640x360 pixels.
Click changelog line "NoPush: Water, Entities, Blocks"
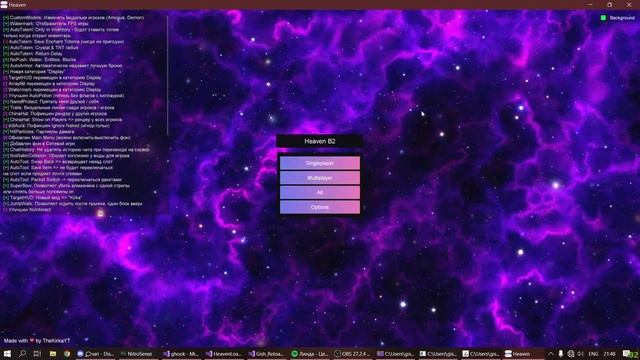pyautogui.click(x=39, y=60)
